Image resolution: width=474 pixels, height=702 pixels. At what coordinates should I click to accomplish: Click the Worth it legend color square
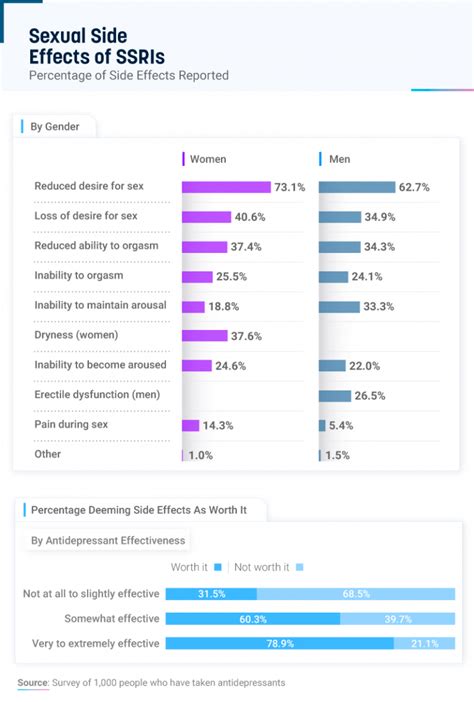click(x=218, y=567)
